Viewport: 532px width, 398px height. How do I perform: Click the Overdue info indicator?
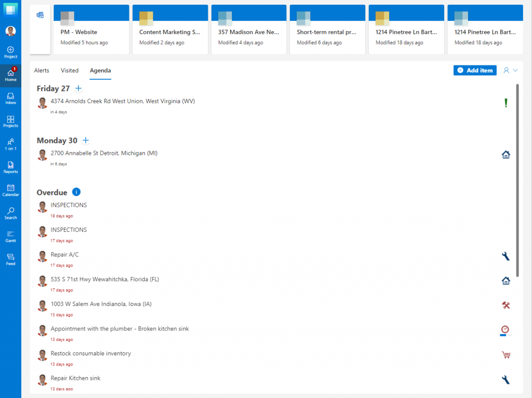(76, 192)
